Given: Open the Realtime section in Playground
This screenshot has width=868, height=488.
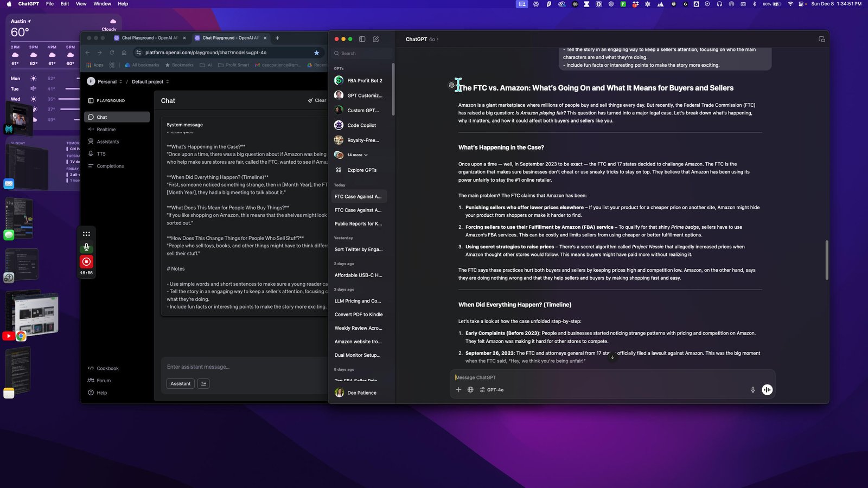Looking at the screenshot, I should tap(117, 130).
